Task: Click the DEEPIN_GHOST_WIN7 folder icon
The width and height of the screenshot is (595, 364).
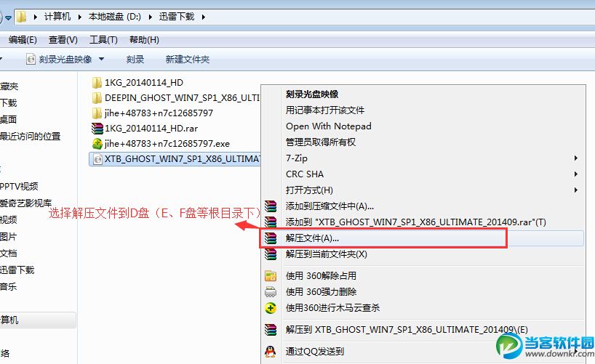Action: 97,98
